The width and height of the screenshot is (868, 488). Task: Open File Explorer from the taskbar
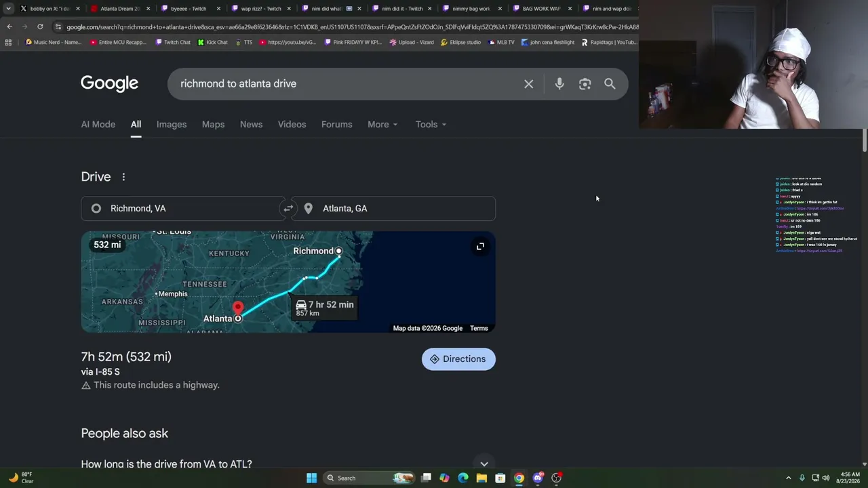481,478
